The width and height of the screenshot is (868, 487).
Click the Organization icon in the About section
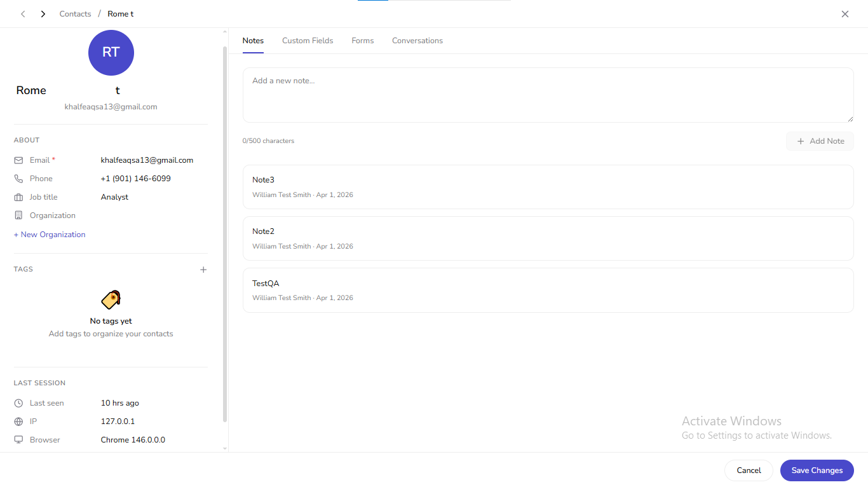19,215
